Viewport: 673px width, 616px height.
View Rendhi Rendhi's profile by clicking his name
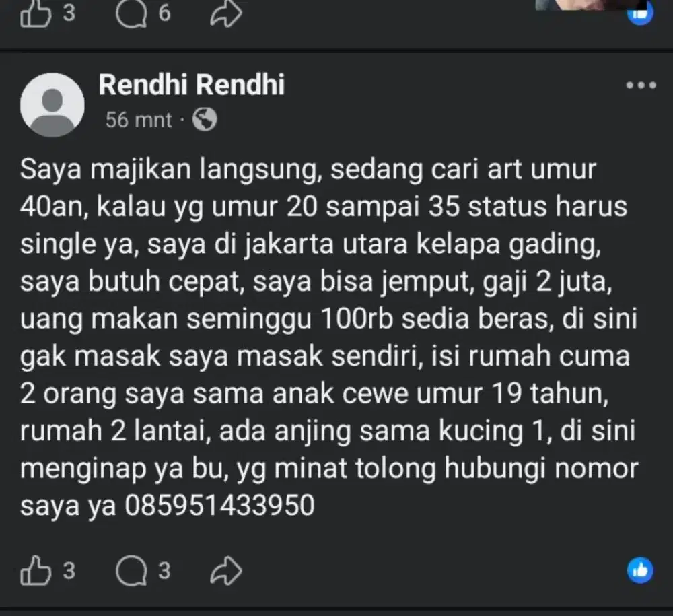pyautogui.click(x=191, y=85)
